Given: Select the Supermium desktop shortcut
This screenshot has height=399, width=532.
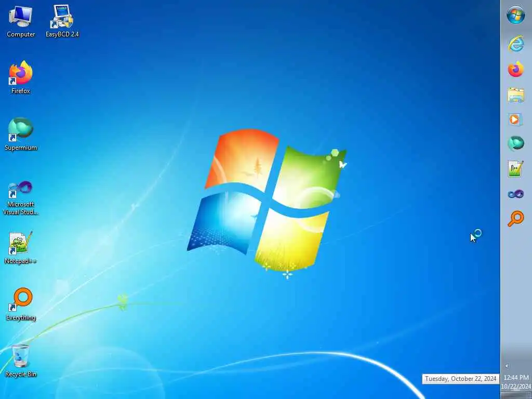Looking at the screenshot, I should click(x=21, y=134).
